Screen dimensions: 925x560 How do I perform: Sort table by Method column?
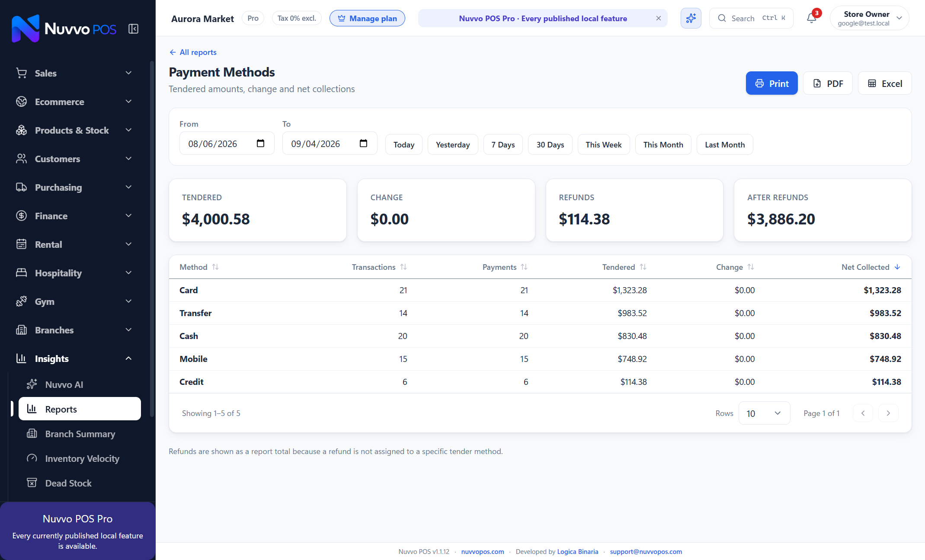point(199,267)
